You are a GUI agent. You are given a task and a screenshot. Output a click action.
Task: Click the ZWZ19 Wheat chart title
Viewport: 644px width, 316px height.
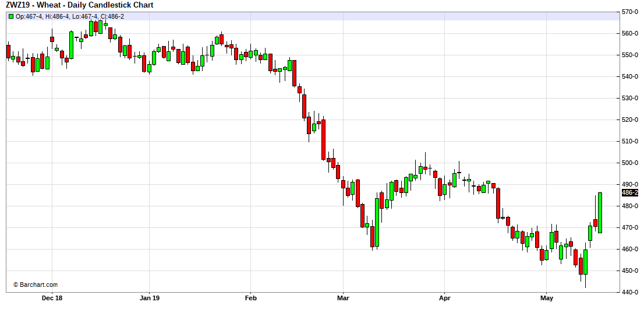coord(80,5)
